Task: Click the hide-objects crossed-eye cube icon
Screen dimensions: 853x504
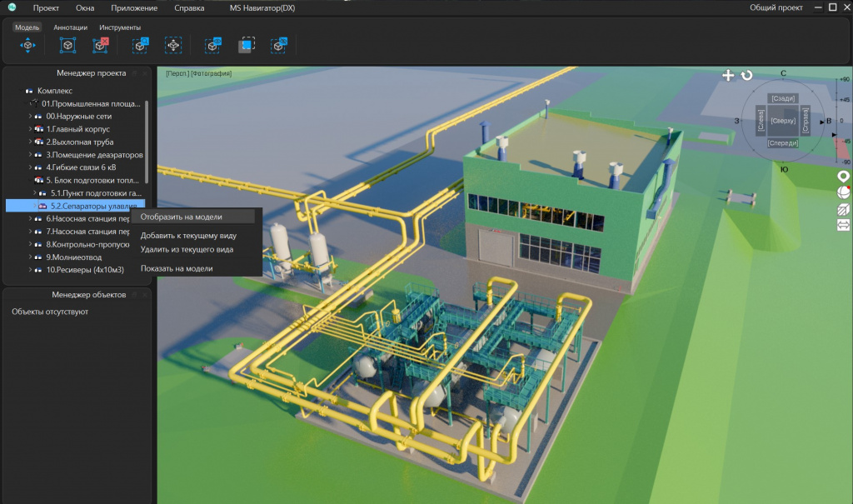Action: point(279,45)
